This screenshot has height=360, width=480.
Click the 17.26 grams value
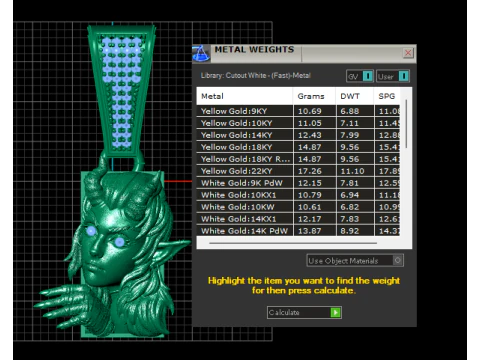coord(310,171)
